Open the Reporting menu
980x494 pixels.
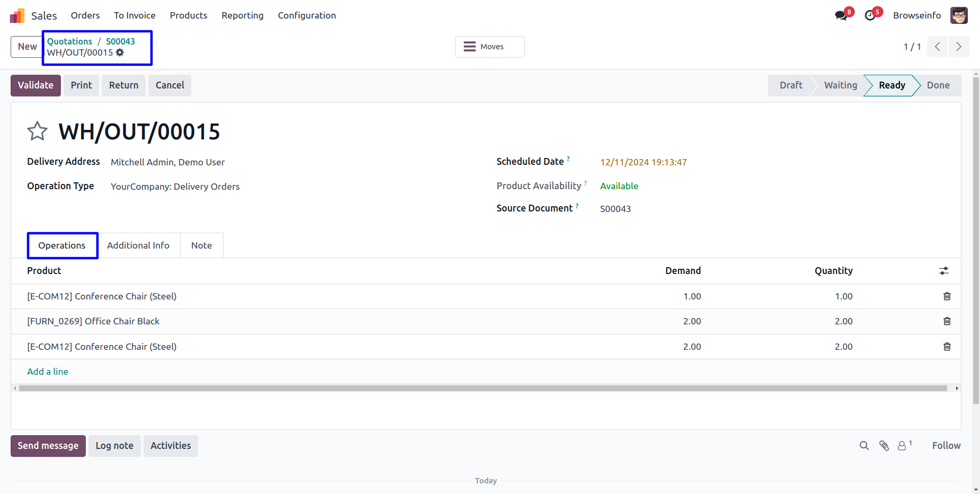(242, 15)
